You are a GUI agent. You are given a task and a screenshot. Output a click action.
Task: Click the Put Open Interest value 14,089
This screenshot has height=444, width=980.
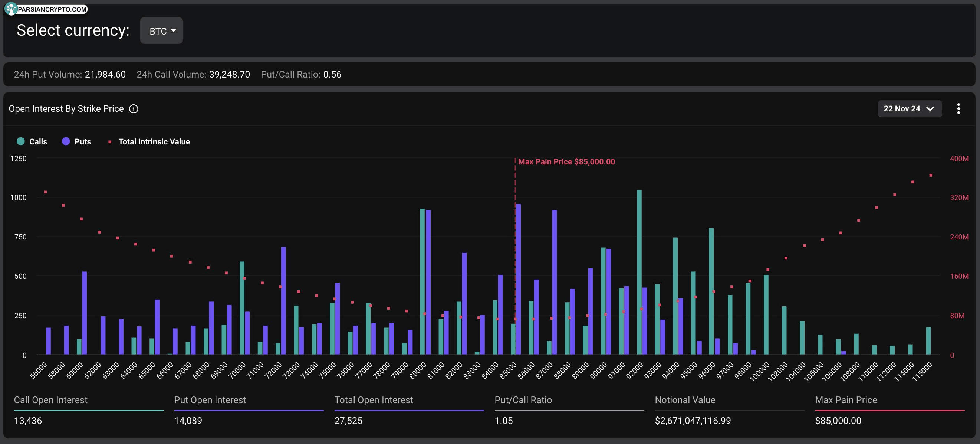(x=188, y=420)
